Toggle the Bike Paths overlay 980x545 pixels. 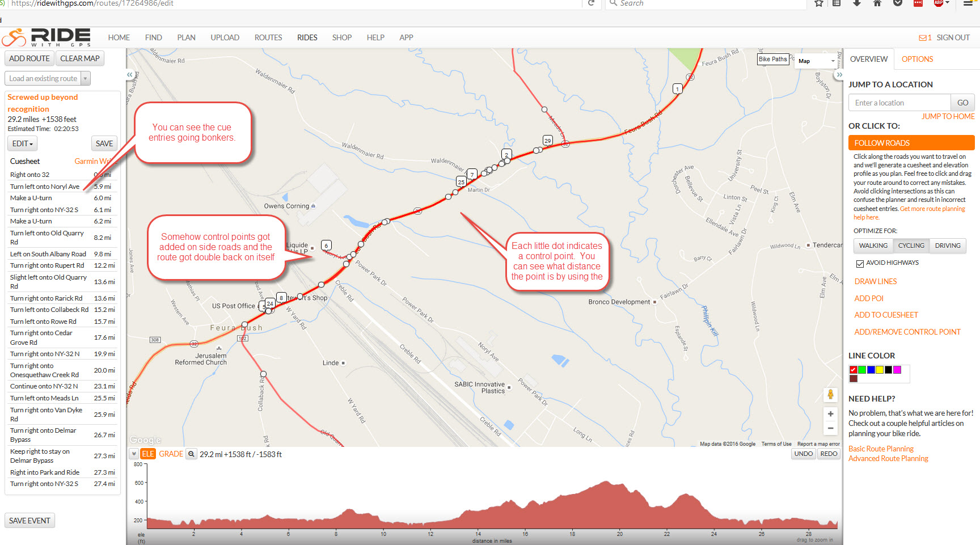[773, 59]
